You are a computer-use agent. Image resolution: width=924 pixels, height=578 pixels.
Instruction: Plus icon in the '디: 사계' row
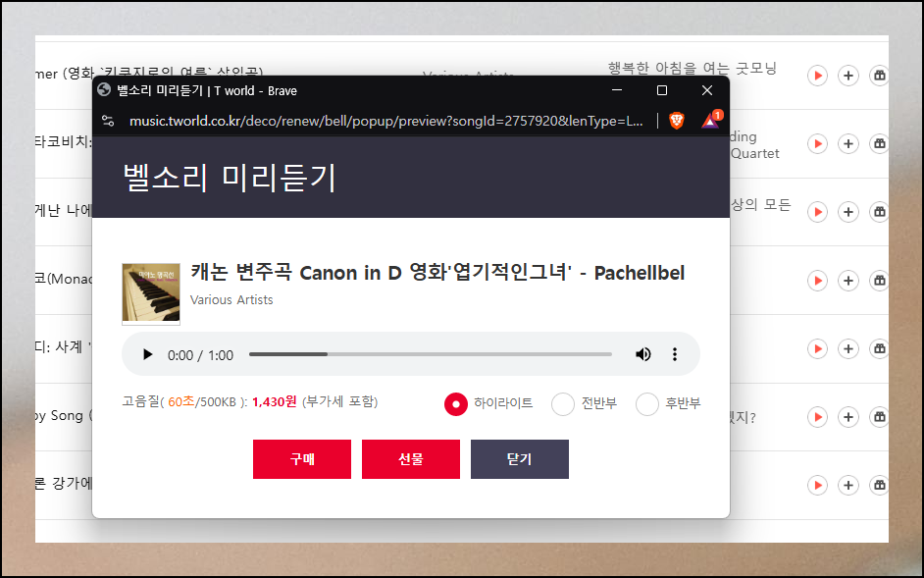coord(848,349)
